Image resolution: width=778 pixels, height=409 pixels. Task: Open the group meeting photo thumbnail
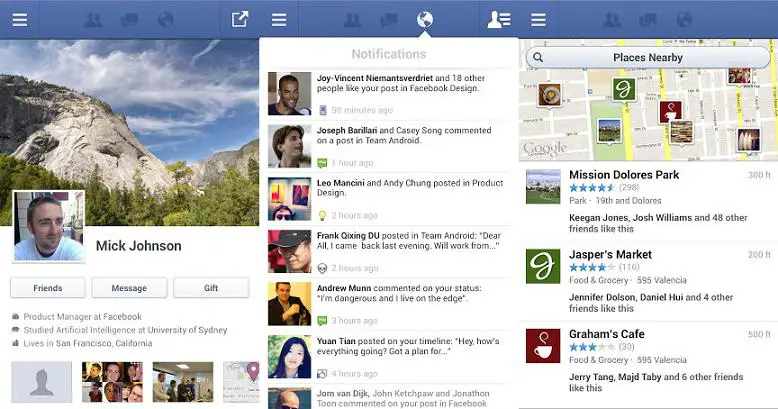(183, 382)
